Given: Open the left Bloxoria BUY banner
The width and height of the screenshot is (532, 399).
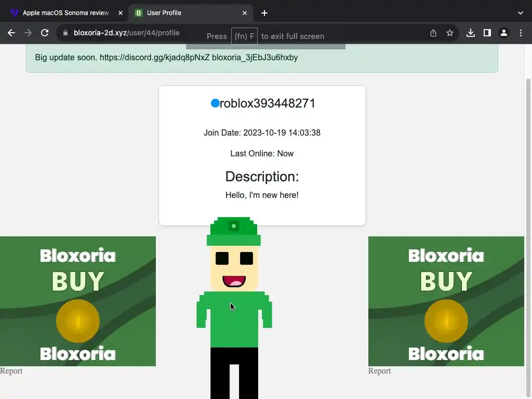Looking at the screenshot, I should (78, 301).
